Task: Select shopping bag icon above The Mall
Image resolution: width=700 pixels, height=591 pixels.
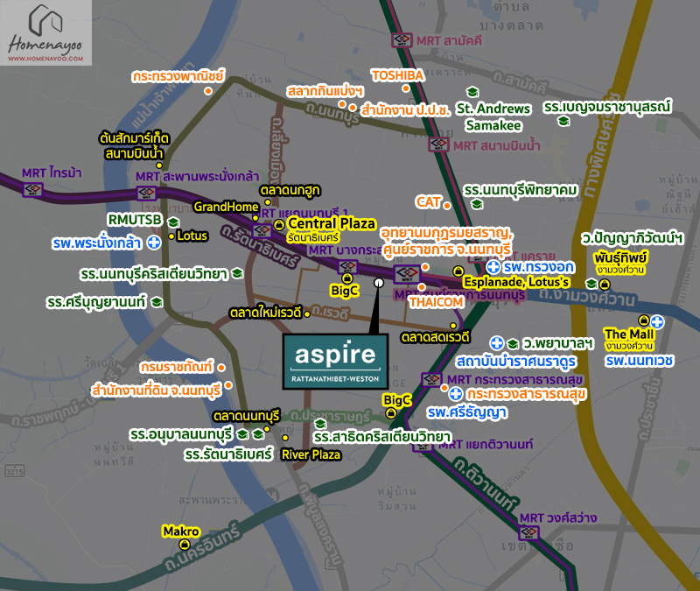Action: [643, 320]
